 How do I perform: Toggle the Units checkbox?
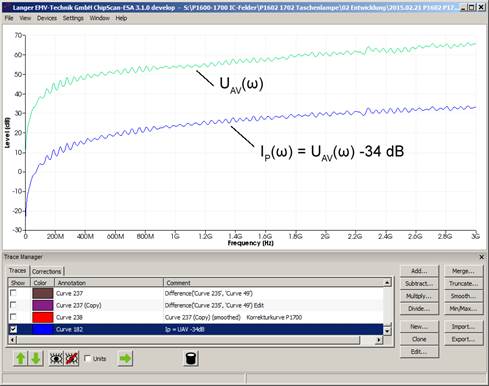coord(87,358)
